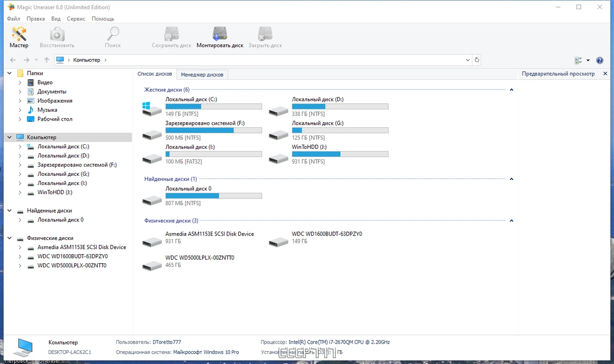Select the WDC WD5000LPLX physical disk icon
The image size is (614, 364).
[x=152, y=264]
